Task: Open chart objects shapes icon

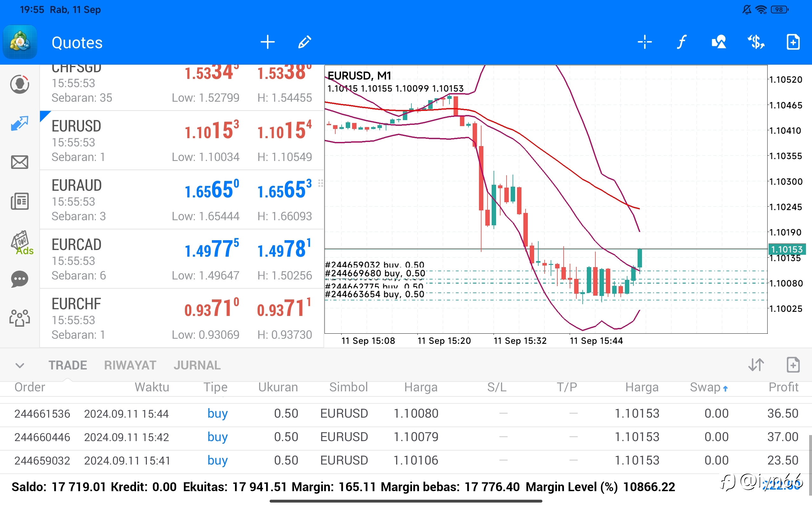Action: [x=719, y=42]
